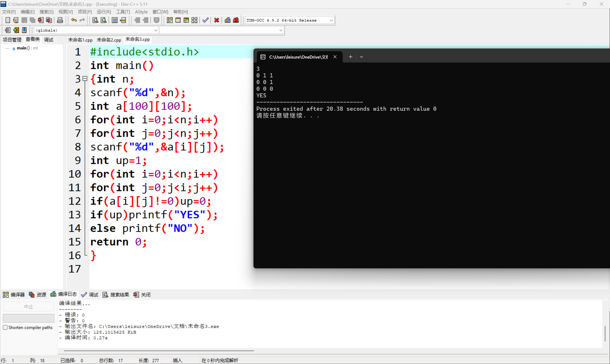Select the Print icon on the toolbar

60,20
